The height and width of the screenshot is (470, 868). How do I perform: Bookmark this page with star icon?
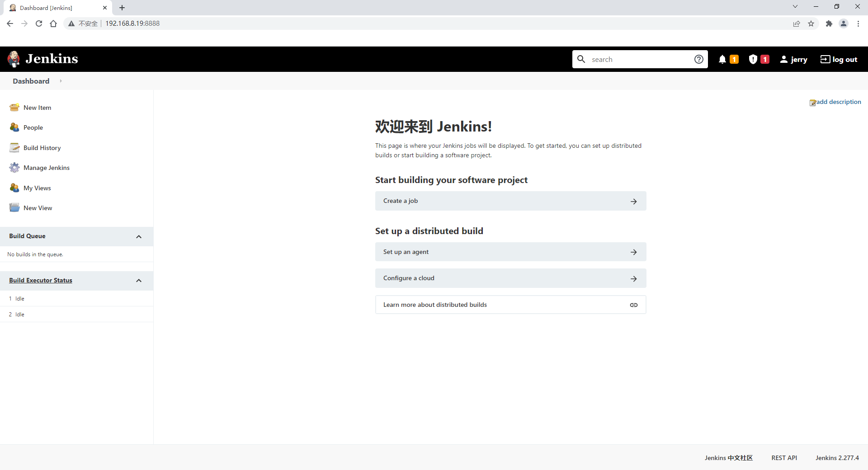click(x=811, y=23)
